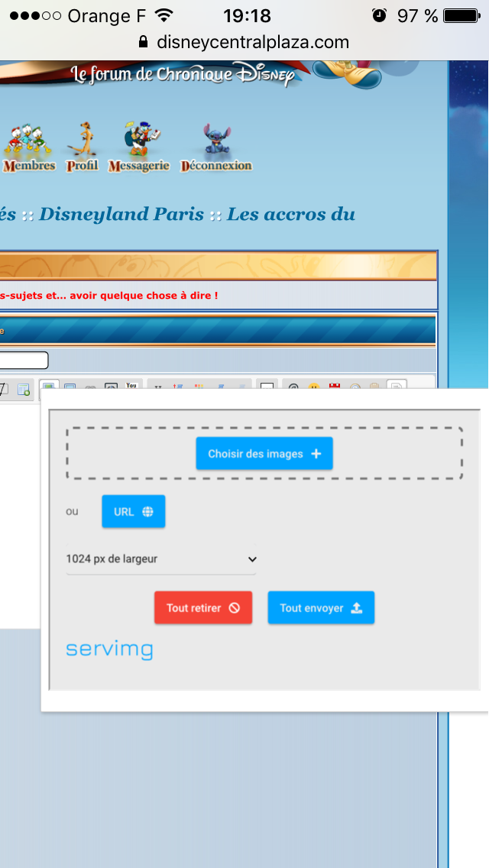Open the Disneyland Paris breadcrumb link
The width and height of the screenshot is (489, 868).
coord(121,214)
